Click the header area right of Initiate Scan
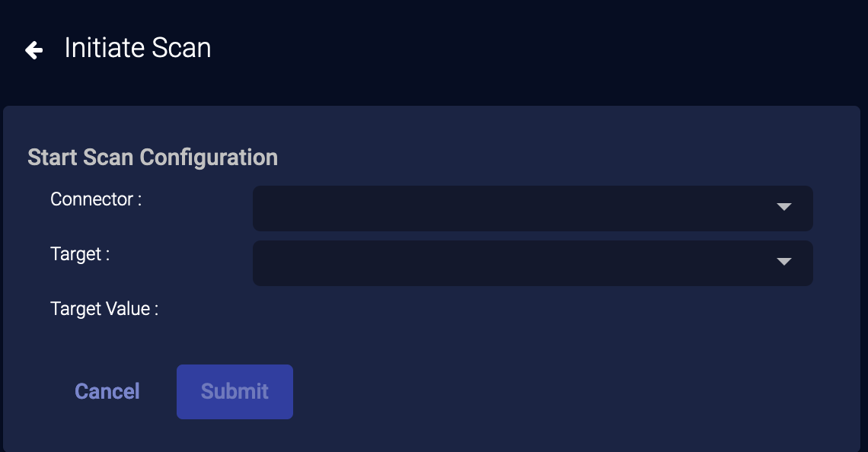868x452 pixels. [533, 49]
